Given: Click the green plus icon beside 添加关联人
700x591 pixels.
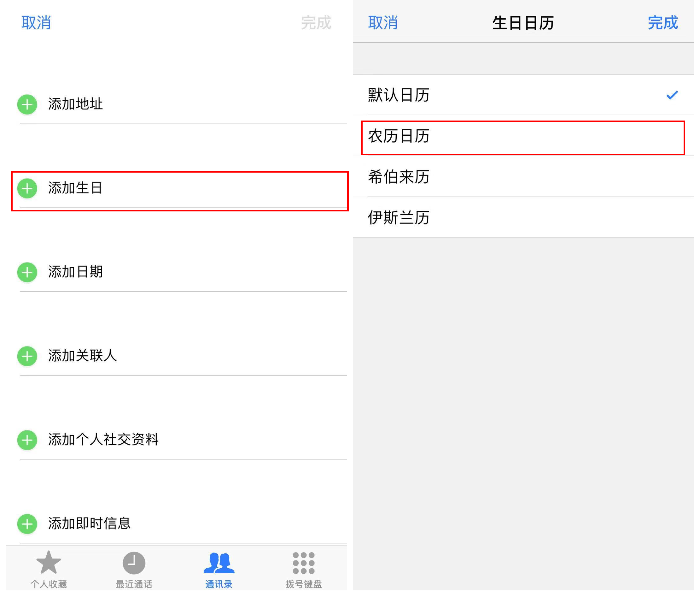Looking at the screenshot, I should click(27, 356).
